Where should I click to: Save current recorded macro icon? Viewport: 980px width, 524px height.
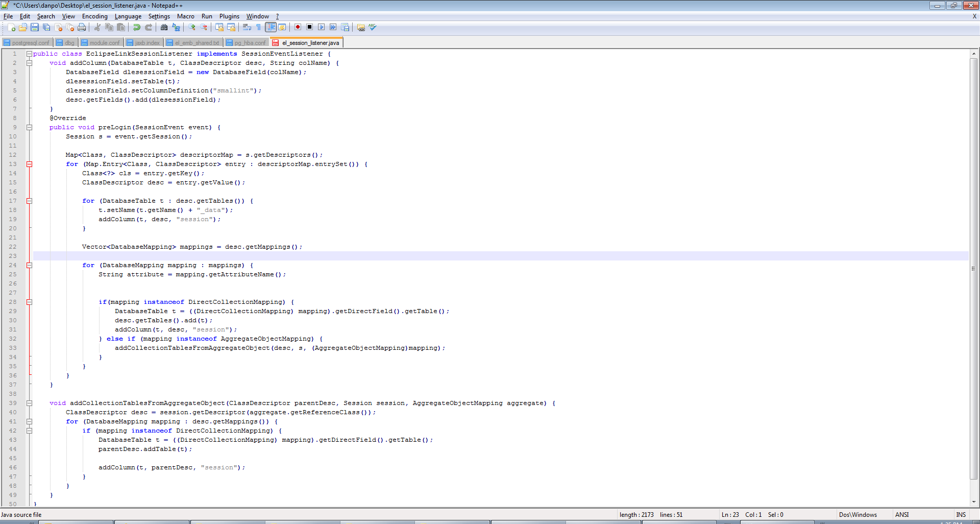click(345, 28)
